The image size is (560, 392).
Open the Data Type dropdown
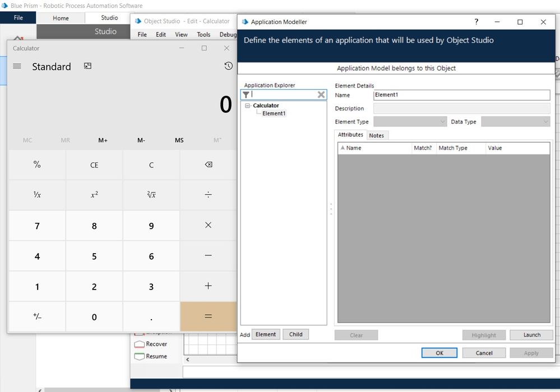(x=515, y=122)
